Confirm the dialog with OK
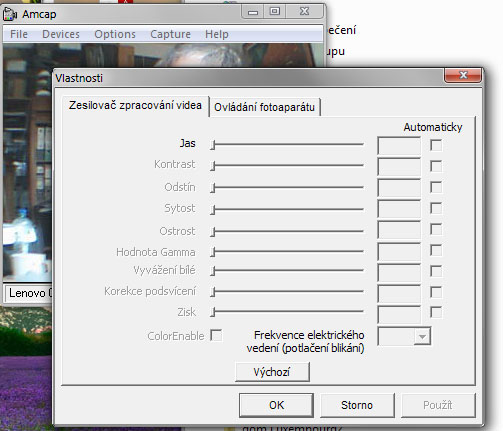The width and height of the screenshot is (503, 431). coord(276,405)
